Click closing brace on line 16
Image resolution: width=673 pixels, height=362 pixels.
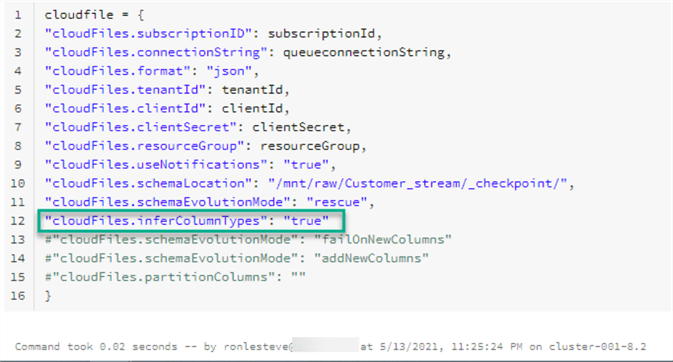48,296
